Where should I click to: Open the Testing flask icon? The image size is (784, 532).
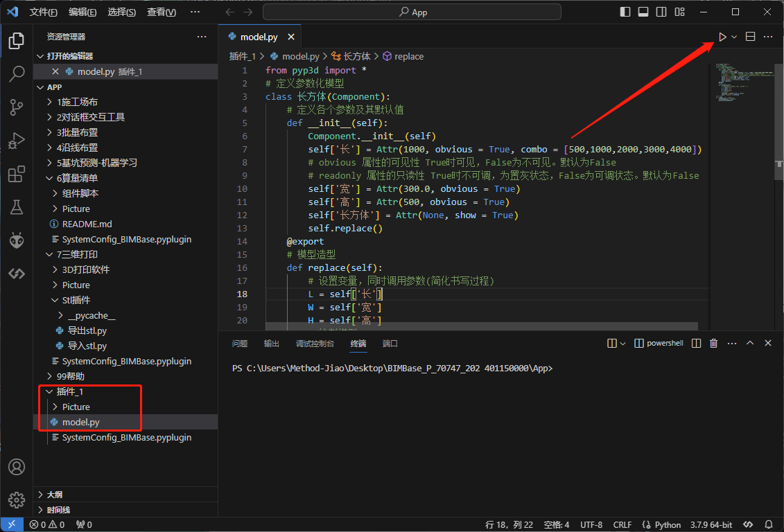[x=17, y=207]
